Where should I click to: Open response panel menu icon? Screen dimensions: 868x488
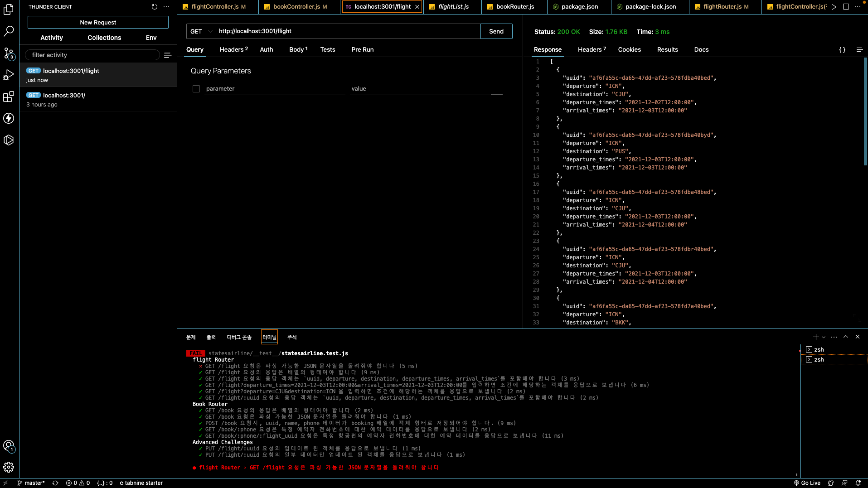(x=859, y=50)
